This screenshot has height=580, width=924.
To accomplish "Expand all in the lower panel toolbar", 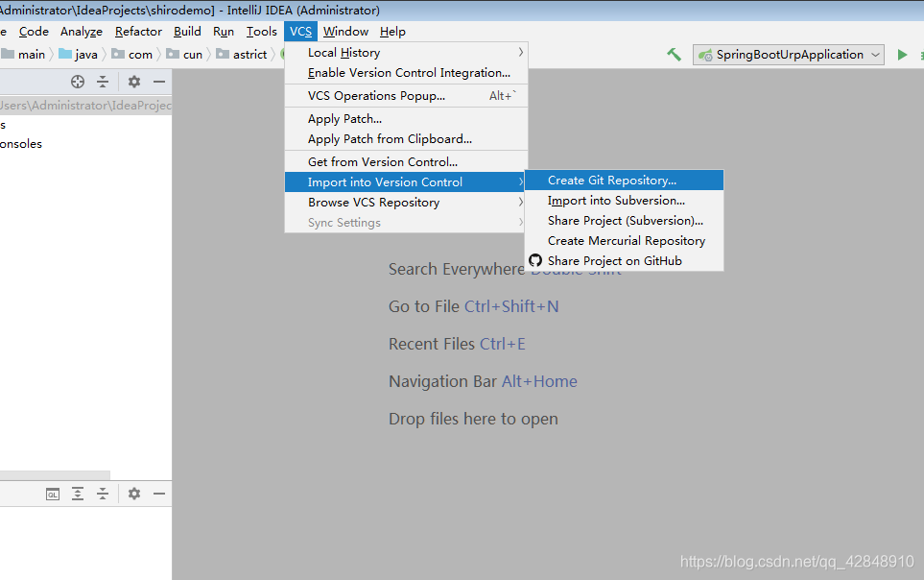I will [78, 494].
